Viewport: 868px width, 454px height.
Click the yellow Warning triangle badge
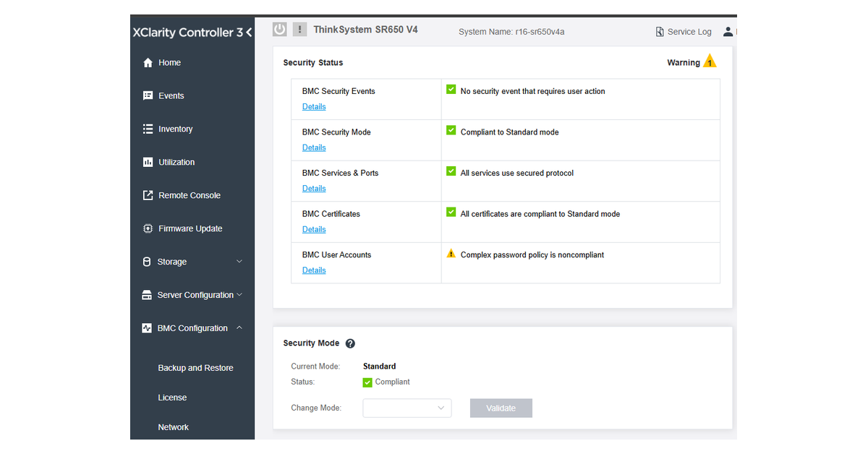710,61
